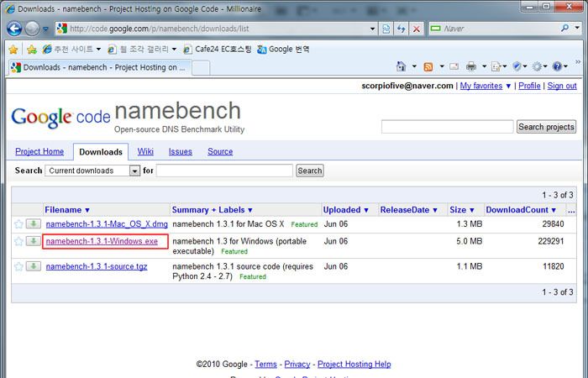Viewport: 588px width, 378px height.
Task: Open the column options '...' menu
Action: (570, 210)
